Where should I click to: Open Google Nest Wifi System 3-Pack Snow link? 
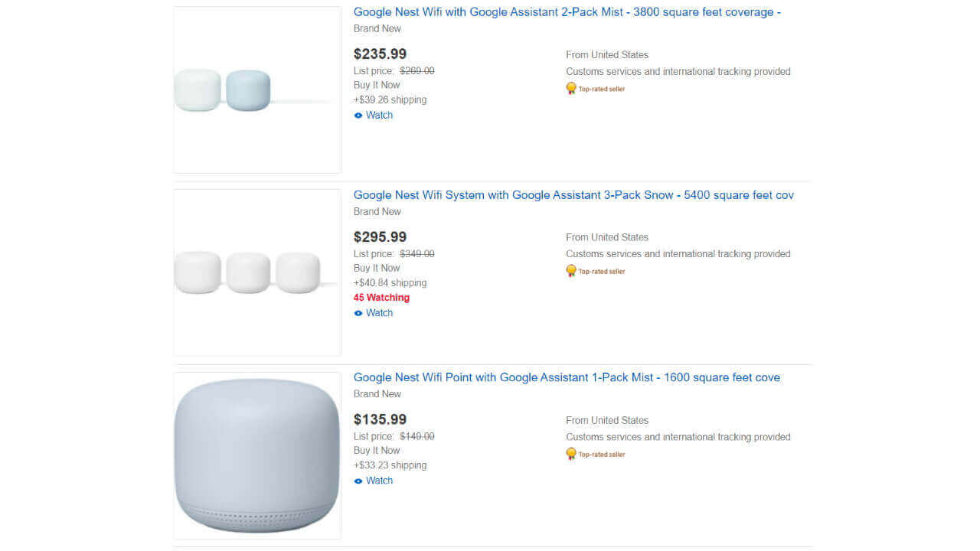(x=573, y=195)
